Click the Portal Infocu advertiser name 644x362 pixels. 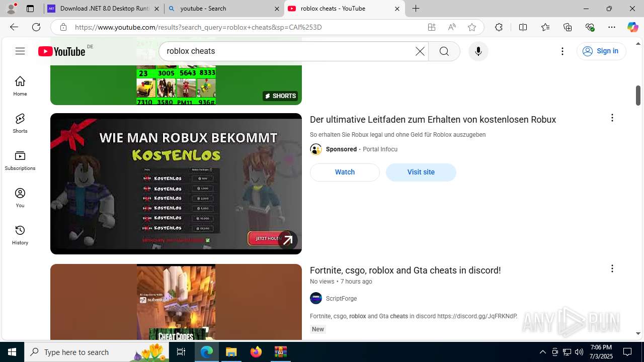[380, 149]
